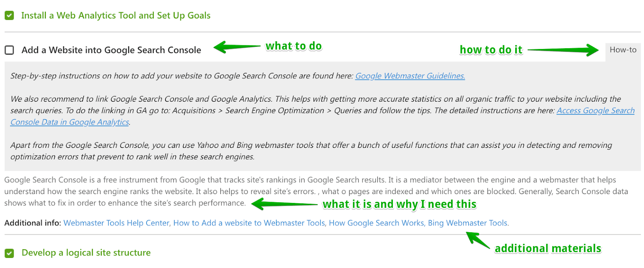
Task: Open How to Add a website to Webmaster Tools
Action: (249, 223)
